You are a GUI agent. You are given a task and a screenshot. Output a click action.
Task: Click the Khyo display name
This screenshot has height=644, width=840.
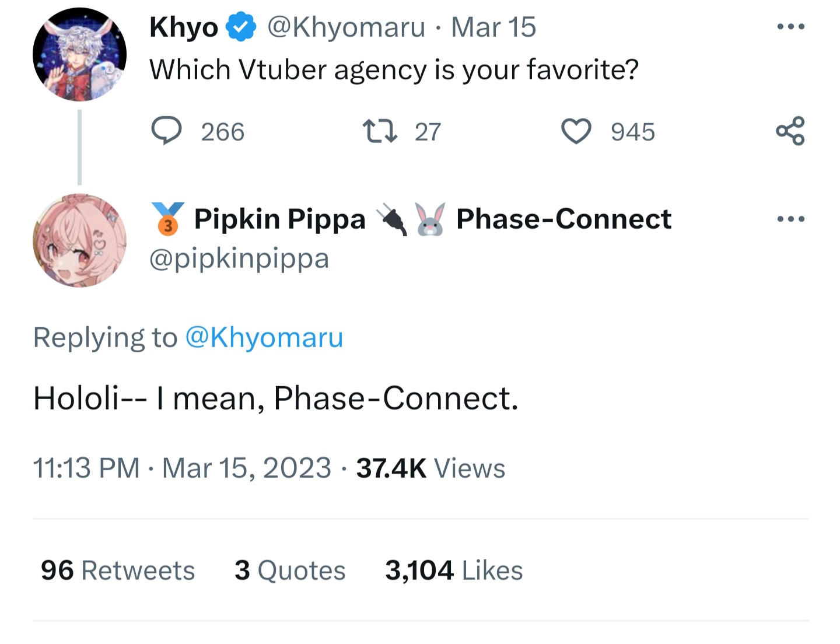click(x=183, y=27)
